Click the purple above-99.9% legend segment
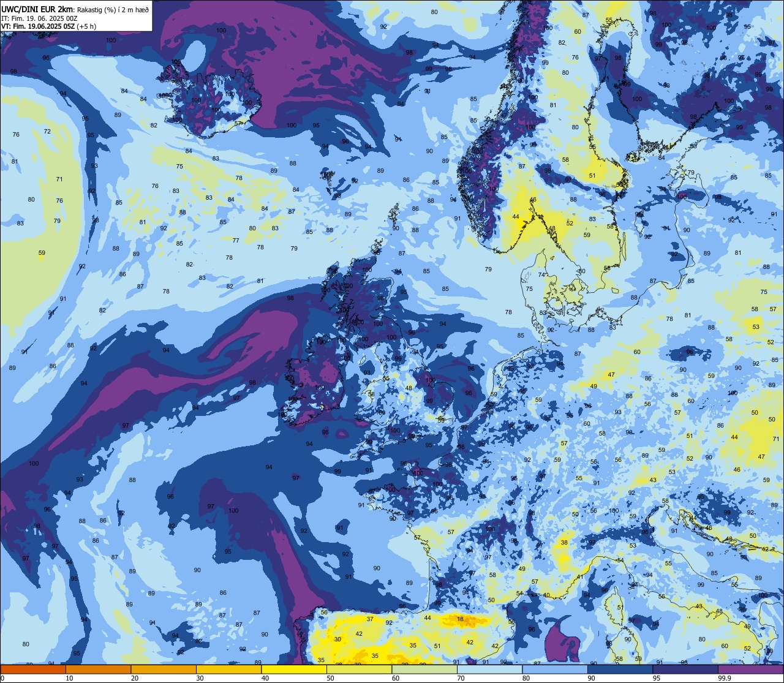784x683 pixels. (750, 670)
